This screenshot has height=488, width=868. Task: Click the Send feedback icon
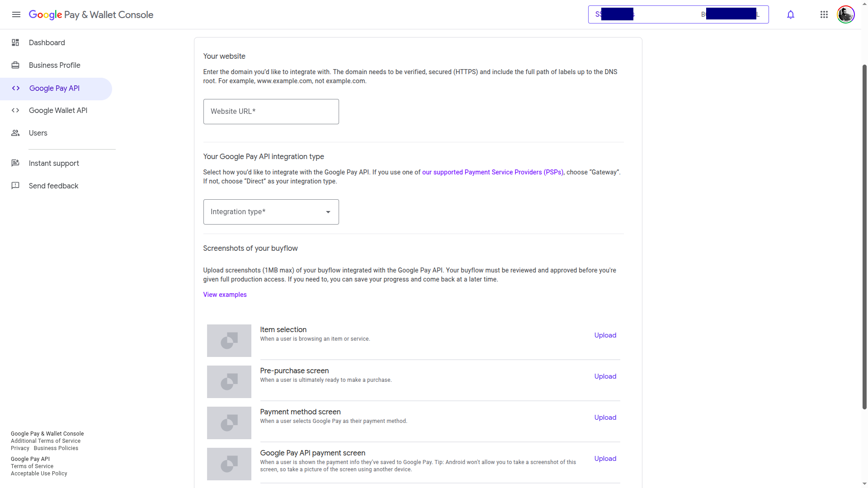click(x=15, y=186)
